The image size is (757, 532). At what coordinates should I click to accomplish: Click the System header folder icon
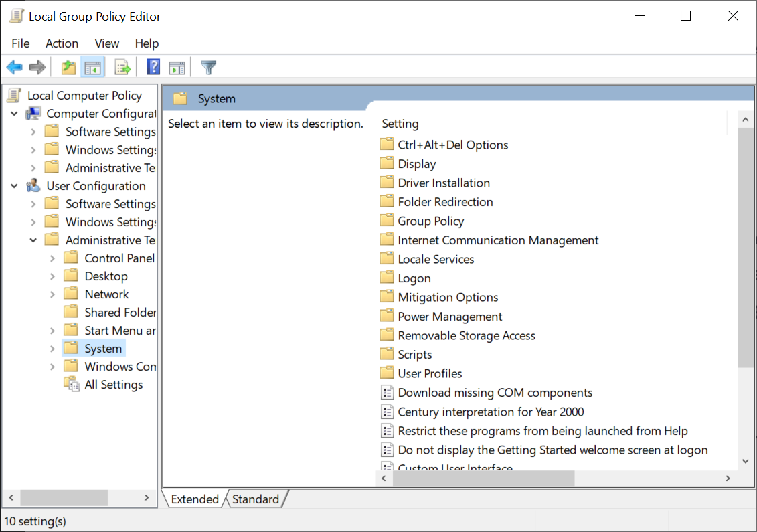coord(180,98)
